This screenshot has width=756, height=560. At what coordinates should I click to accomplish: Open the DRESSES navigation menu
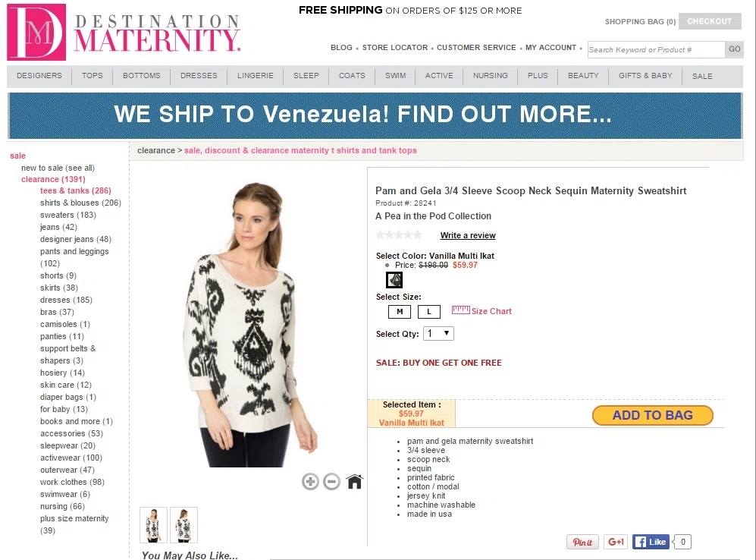[199, 76]
